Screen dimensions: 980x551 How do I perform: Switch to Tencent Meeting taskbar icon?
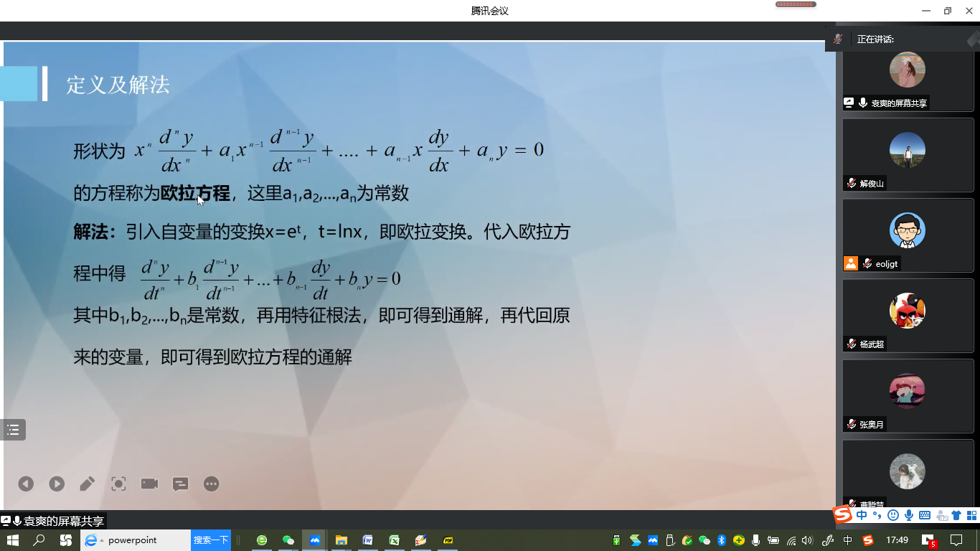315,540
